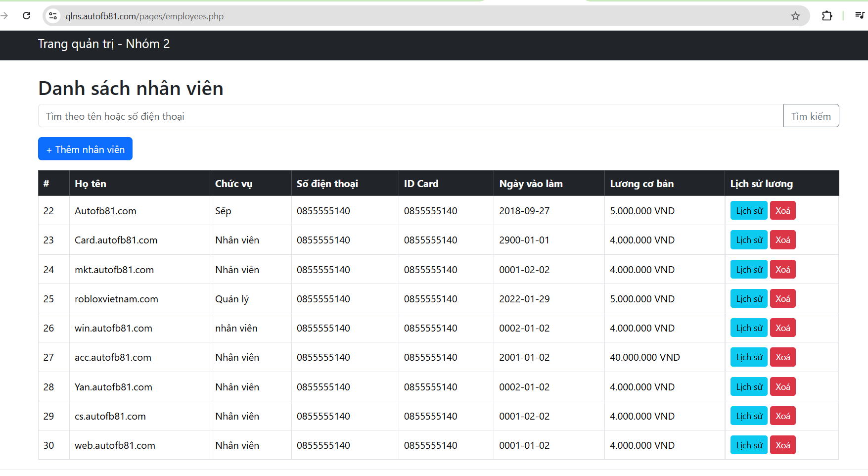This screenshot has width=868, height=476.
Task: Click the Tìm kiếm search button
Action: pyautogui.click(x=811, y=116)
